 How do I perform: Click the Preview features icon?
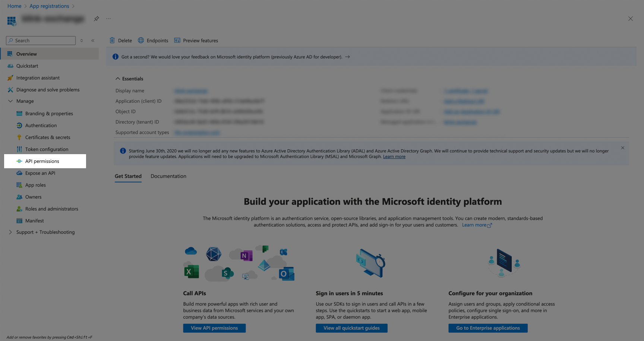pyautogui.click(x=177, y=40)
